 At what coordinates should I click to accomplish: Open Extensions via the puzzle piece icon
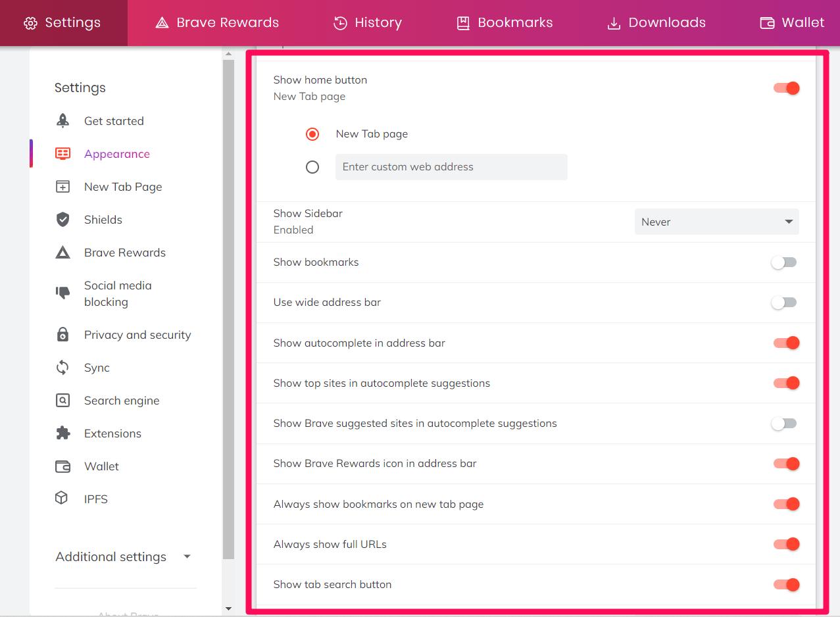(62, 433)
